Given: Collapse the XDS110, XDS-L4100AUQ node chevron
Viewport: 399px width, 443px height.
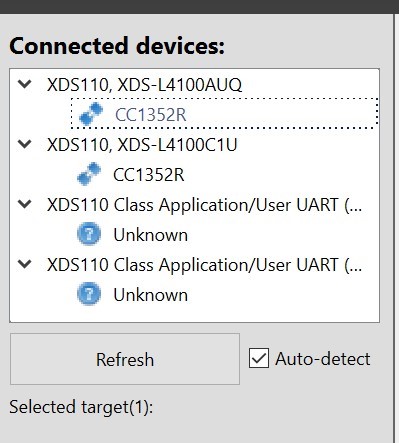Looking at the screenshot, I should (25, 84).
